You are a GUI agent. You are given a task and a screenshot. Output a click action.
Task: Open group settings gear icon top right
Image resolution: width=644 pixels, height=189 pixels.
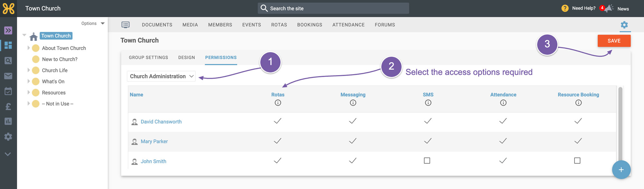(624, 25)
